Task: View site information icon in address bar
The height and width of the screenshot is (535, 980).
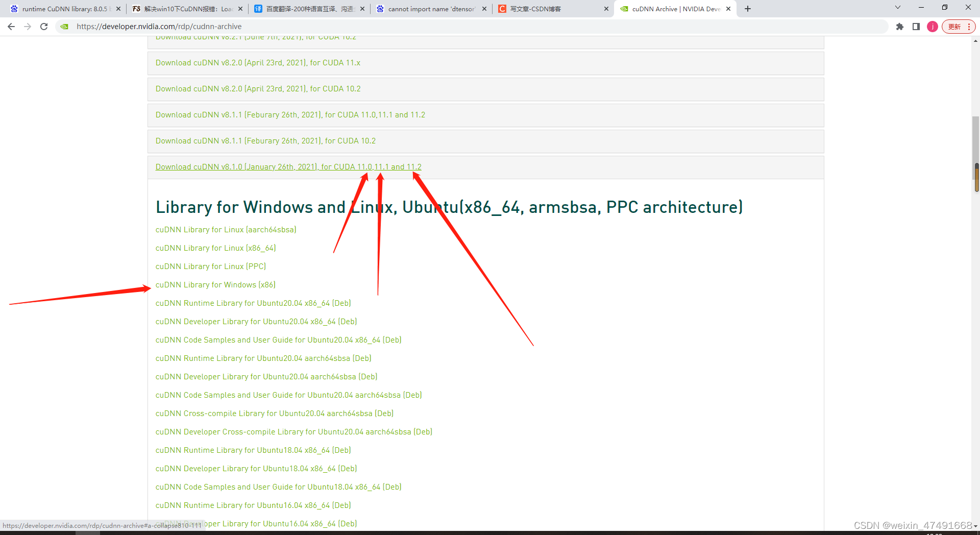Action: tap(64, 27)
